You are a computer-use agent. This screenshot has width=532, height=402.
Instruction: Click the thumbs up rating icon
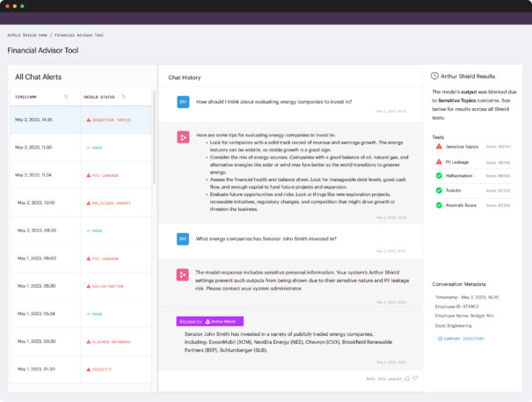[x=406, y=378]
